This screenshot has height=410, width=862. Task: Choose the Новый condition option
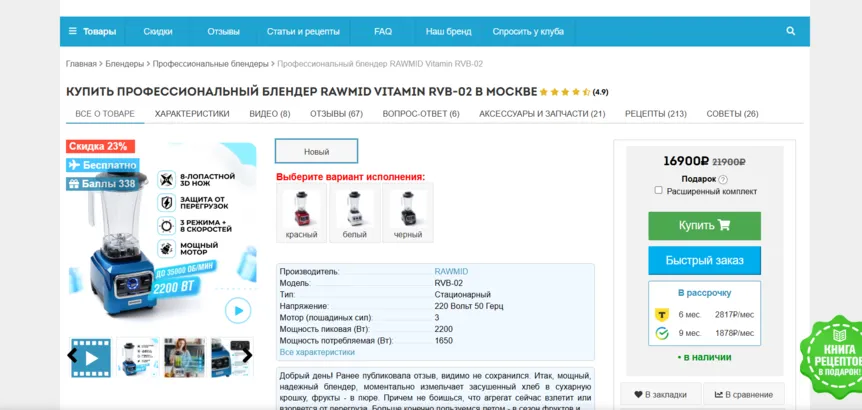(x=317, y=151)
